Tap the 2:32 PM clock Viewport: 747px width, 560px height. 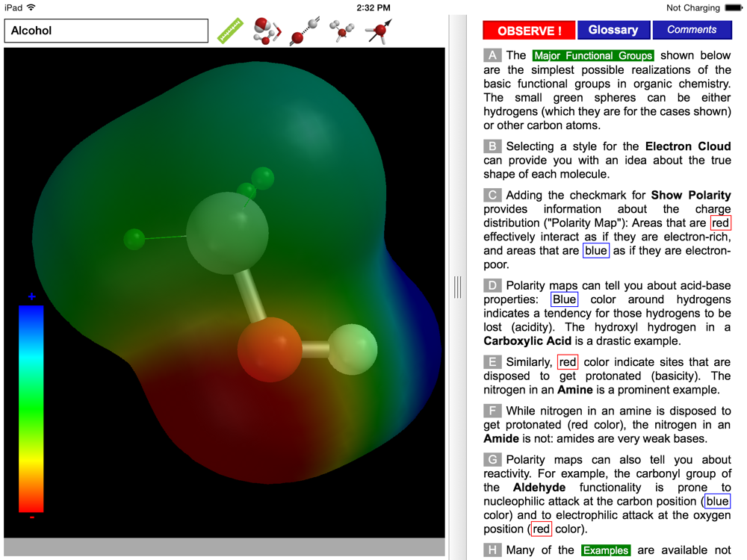point(373,7)
